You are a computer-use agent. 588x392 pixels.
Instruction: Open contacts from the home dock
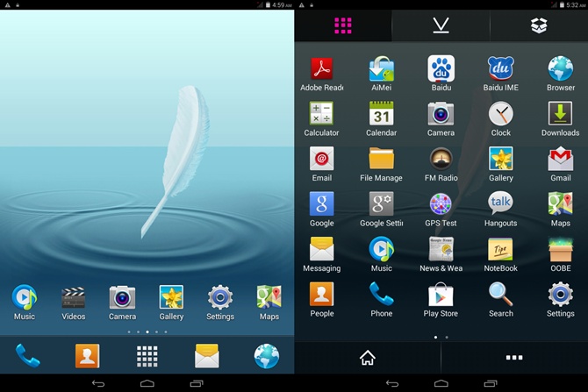87,356
